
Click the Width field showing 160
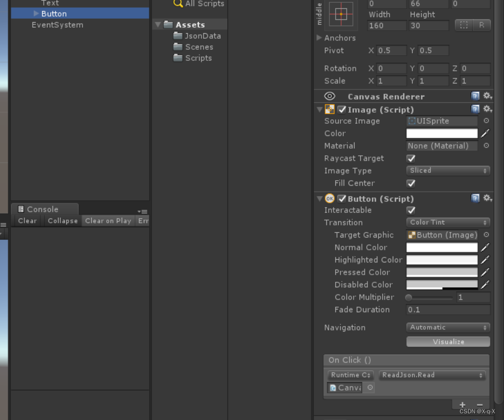click(x=387, y=25)
